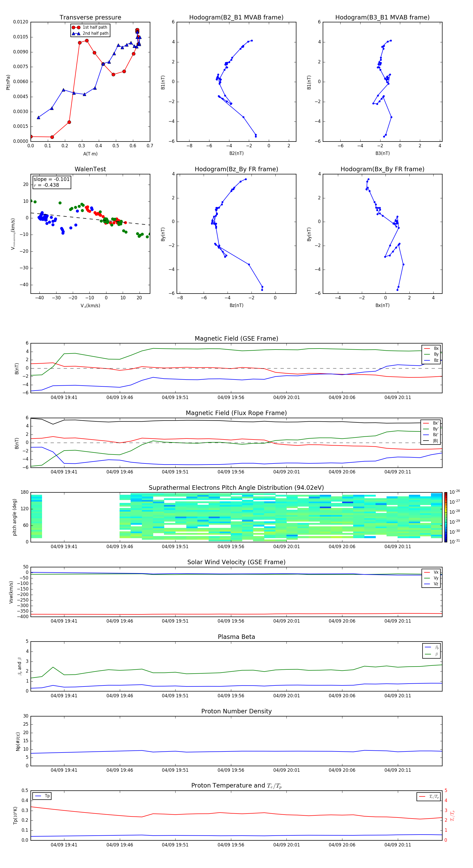Click '04/09 20:11' tick under Proton Temperature plot

click(398, 845)
